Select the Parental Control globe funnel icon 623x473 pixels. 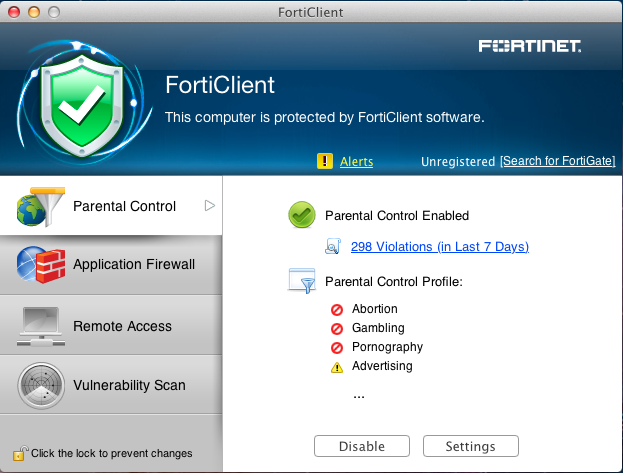click(41, 206)
